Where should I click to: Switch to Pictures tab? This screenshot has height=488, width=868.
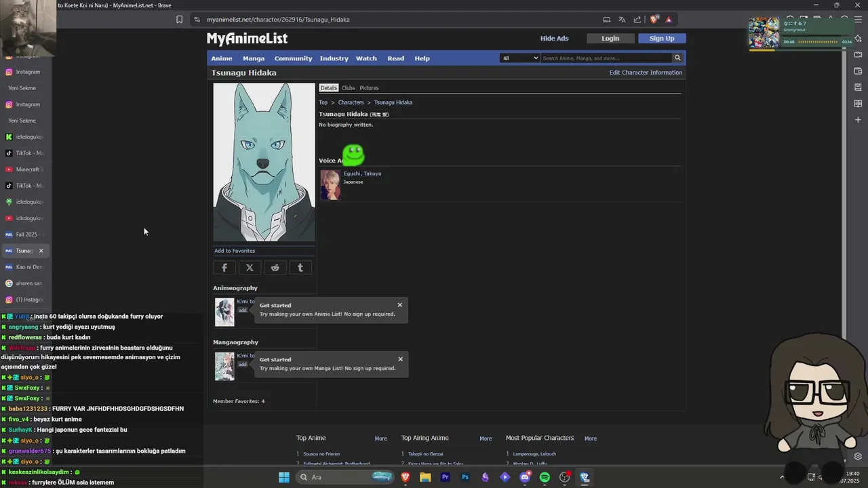tap(369, 88)
